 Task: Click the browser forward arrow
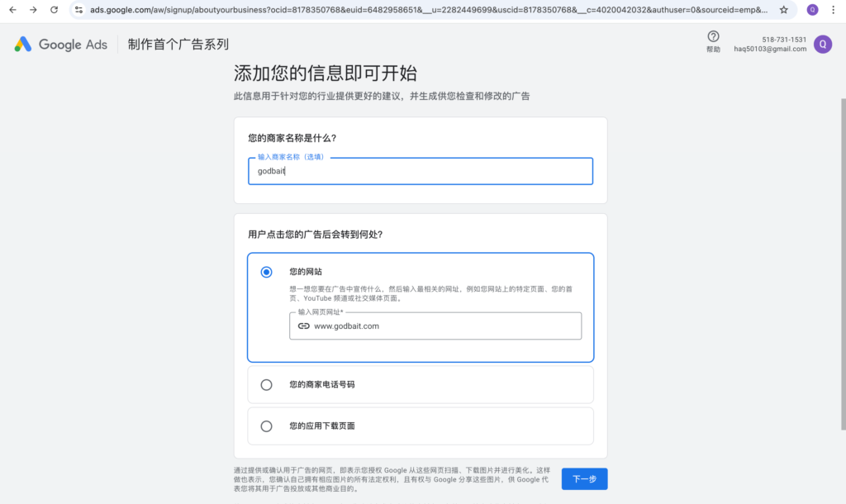33,10
